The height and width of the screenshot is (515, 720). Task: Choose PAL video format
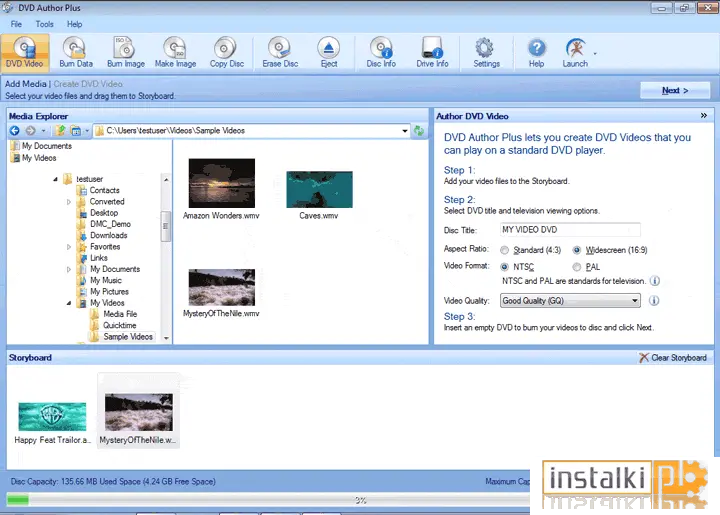(x=577, y=267)
